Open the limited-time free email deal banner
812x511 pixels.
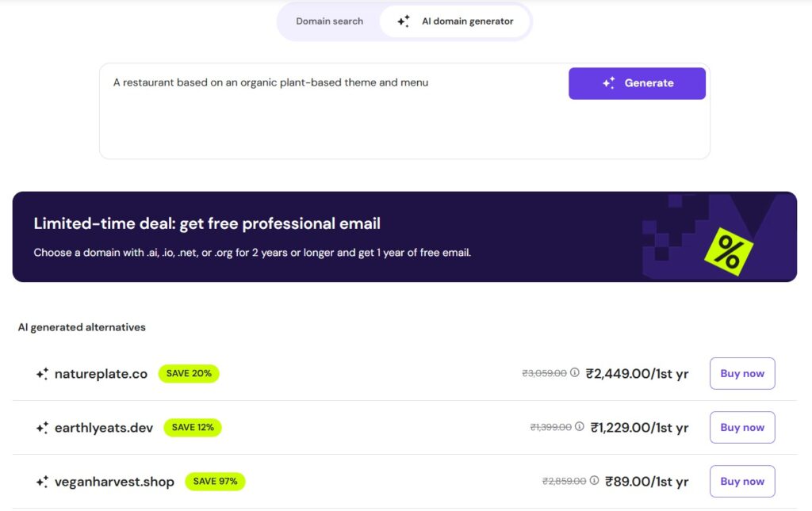404,235
